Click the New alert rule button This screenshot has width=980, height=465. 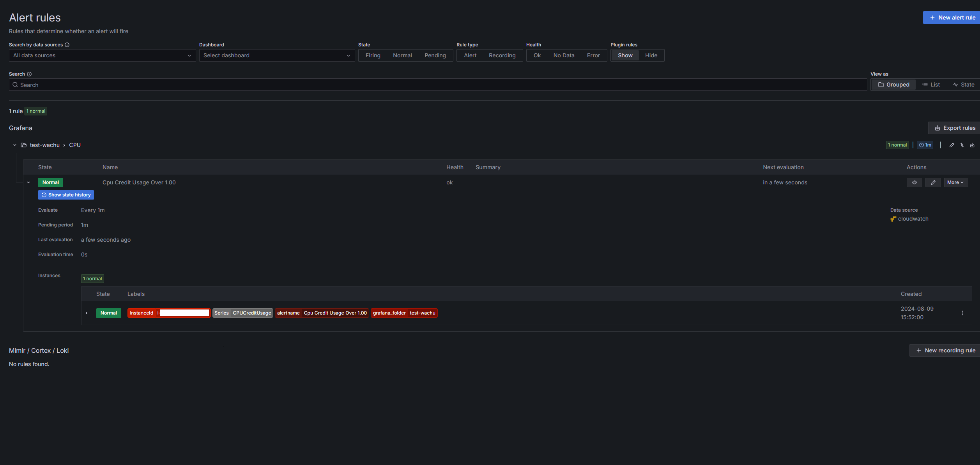click(952, 18)
